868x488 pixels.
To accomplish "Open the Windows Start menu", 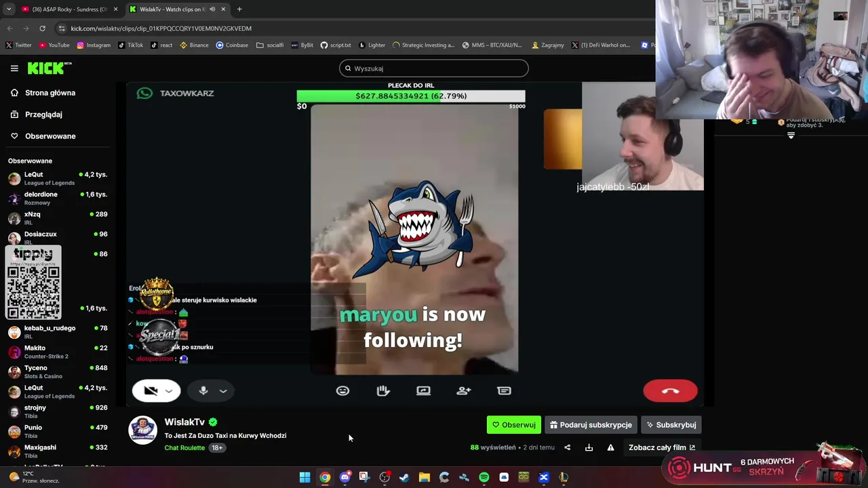I will click(x=305, y=477).
